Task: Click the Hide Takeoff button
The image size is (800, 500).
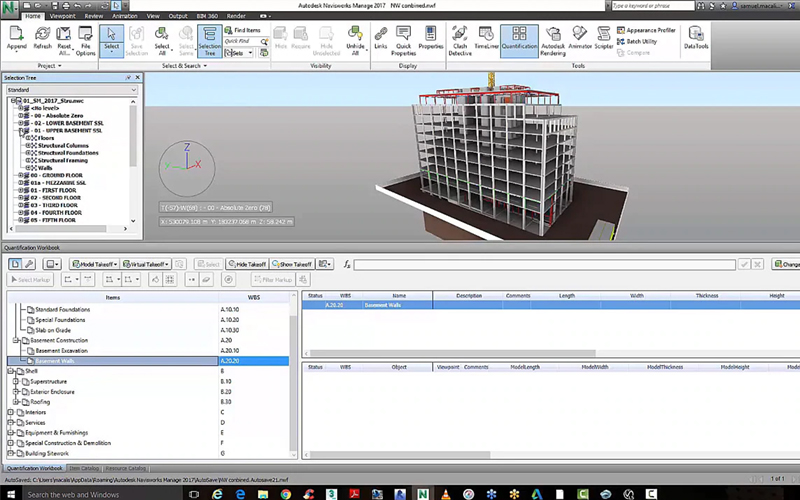Action: pos(247,264)
